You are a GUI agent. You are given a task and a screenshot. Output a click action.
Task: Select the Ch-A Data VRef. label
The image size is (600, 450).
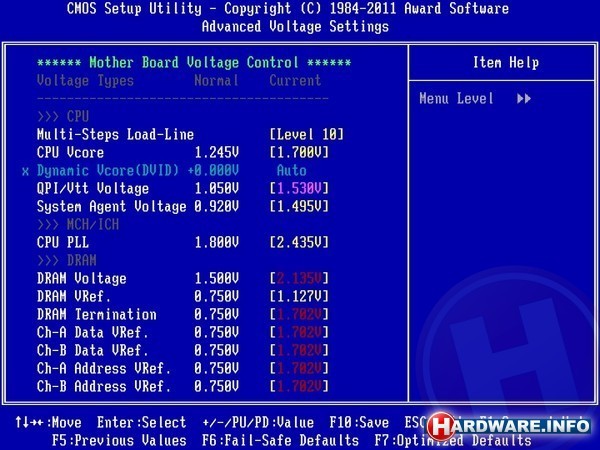(93, 333)
